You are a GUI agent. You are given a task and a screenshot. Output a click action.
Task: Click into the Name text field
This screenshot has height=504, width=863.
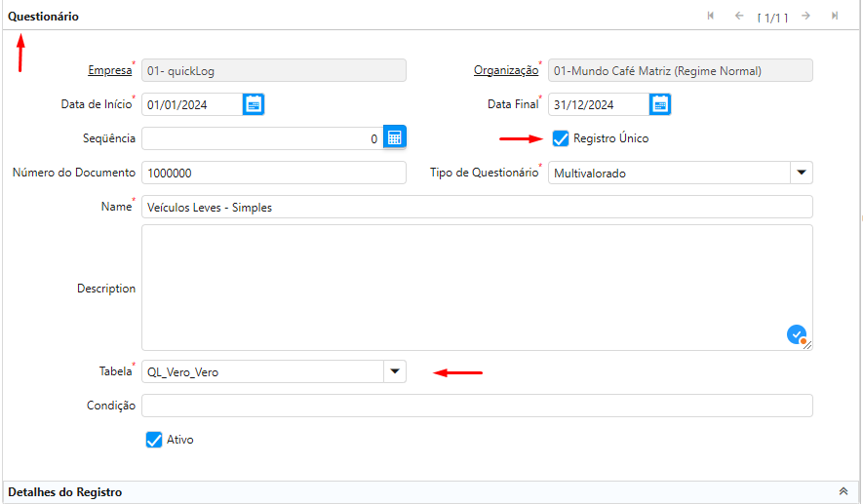pos(477,207)
